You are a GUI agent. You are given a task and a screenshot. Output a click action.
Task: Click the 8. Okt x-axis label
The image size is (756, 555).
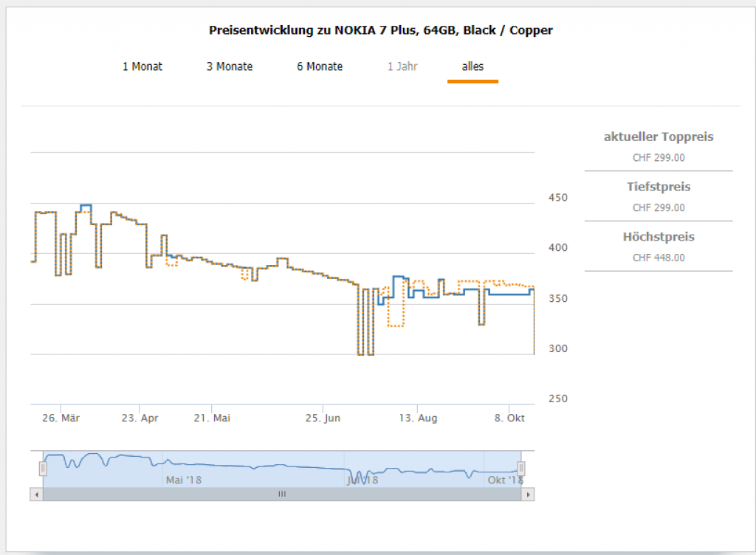pos(509,418)
